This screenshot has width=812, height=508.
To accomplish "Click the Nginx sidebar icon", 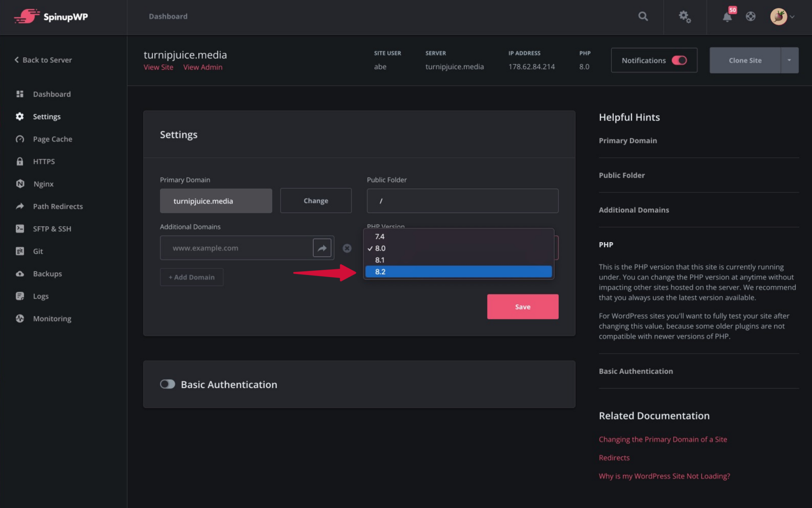I will click(x=20, y=184).
